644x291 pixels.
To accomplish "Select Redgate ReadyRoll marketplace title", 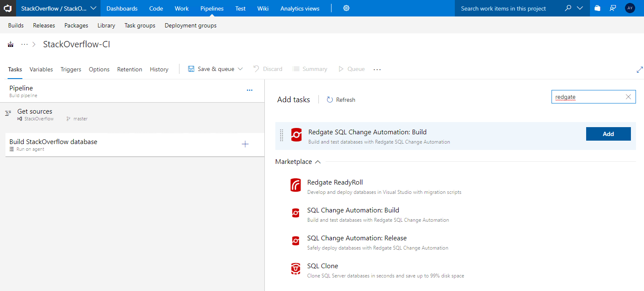I will click(x=335, y=182).
